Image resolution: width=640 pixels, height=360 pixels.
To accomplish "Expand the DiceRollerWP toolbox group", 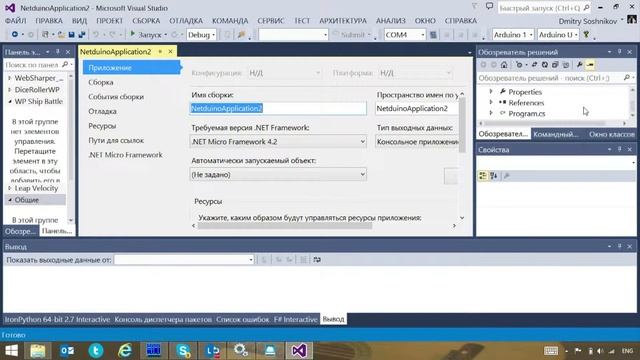I will (9, 89).
